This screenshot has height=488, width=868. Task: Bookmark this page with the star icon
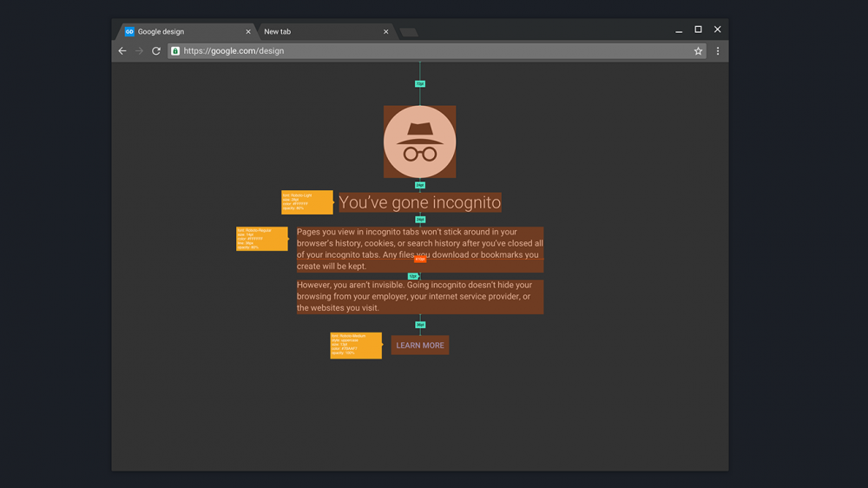click(698, 51)
